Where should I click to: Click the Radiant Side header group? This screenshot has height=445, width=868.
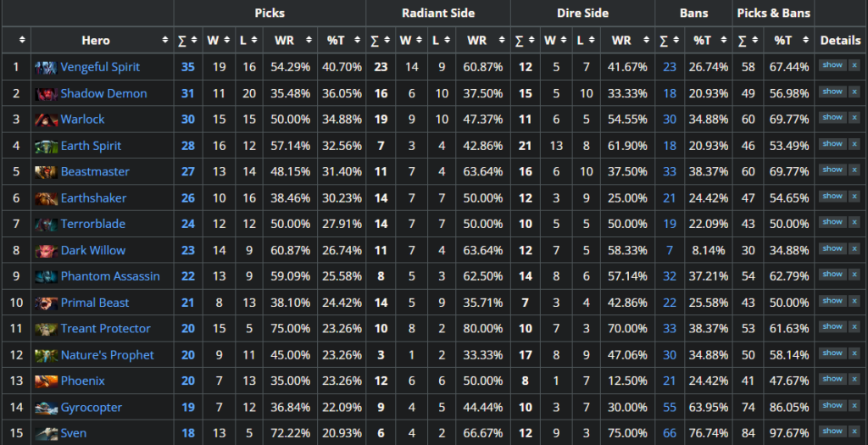click(437, 13)
